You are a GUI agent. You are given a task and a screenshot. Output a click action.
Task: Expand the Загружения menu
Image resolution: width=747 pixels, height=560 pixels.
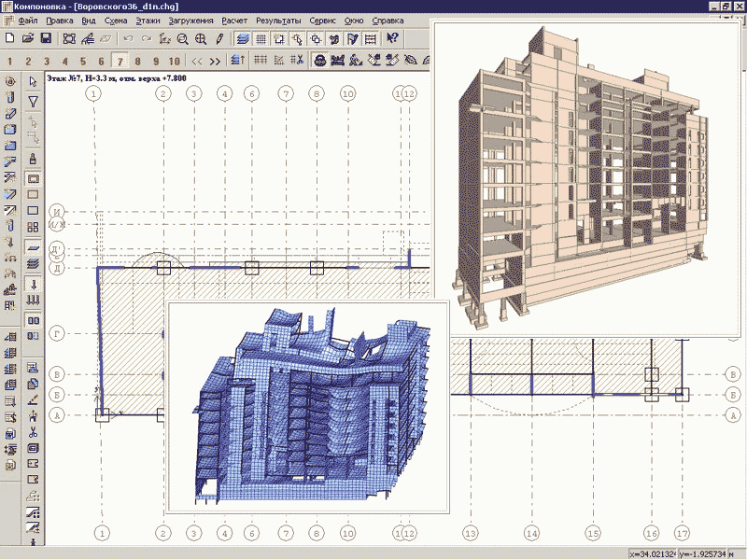190,21
